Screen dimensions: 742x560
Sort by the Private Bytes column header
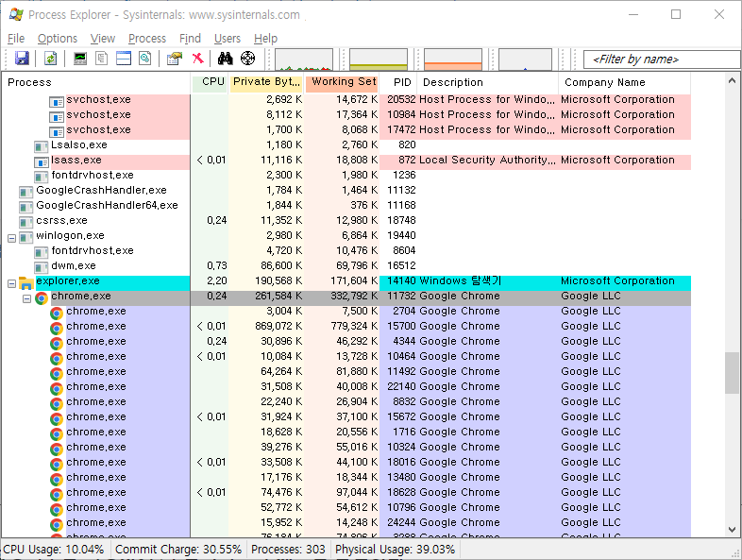tap(266, 82)
